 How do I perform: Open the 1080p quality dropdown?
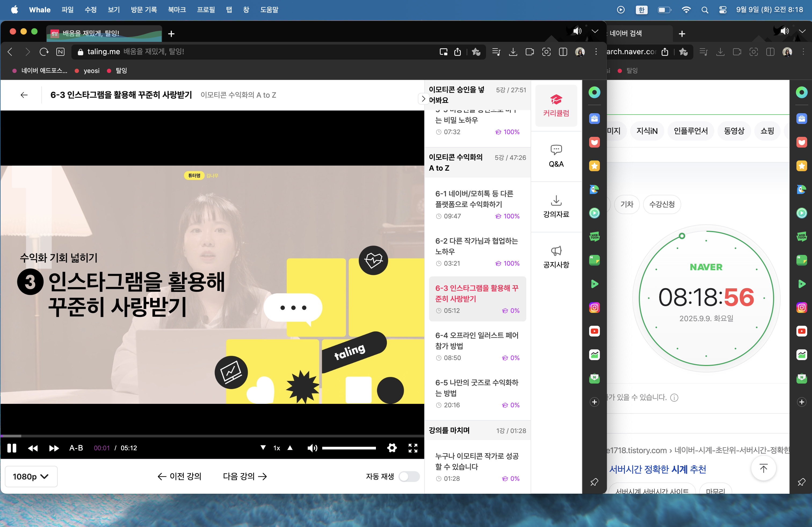click(x=31, y=476)
